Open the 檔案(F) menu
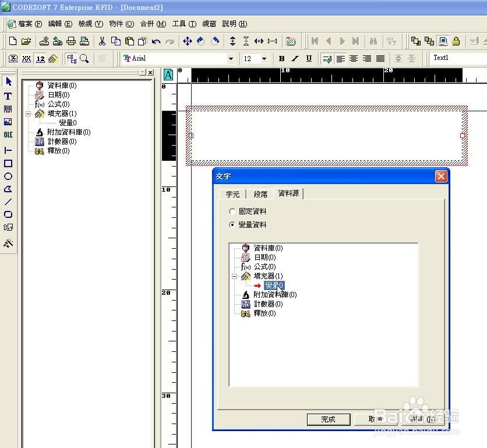Image resolution: width=487 pixels, height=448 pixels. tap(30, 24)
